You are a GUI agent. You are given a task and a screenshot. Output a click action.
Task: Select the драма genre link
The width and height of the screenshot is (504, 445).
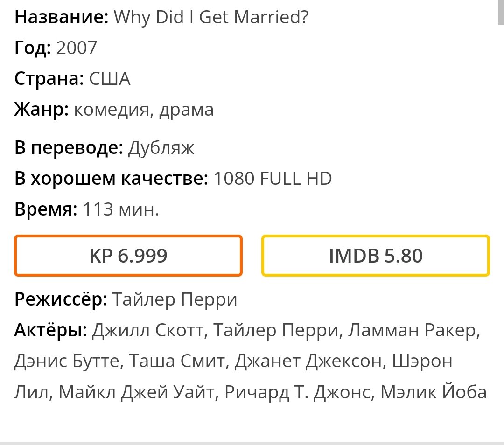(186, 110)
